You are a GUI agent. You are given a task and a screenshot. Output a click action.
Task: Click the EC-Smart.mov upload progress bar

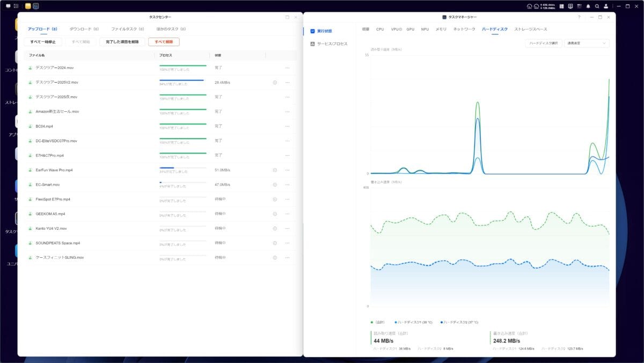tap(182, 183)
